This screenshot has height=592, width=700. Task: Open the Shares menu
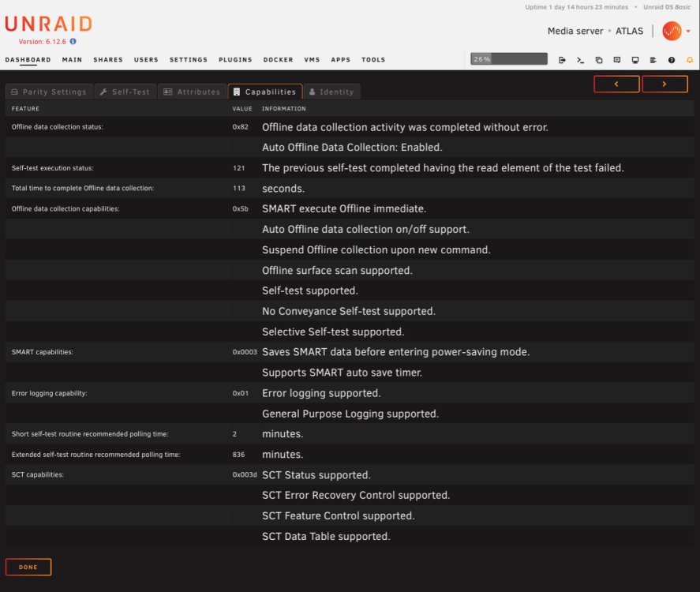tap(108, 60)
